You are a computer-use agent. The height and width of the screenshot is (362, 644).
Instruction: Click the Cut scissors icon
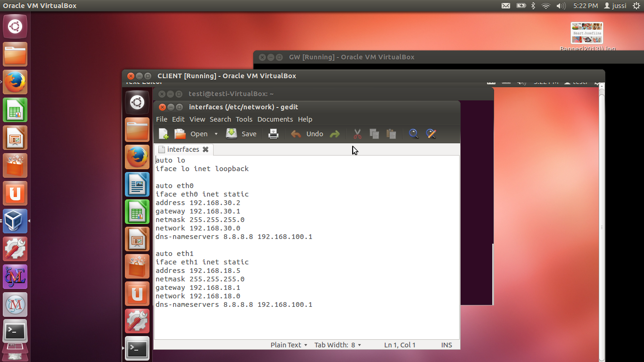tap(357, 134)
